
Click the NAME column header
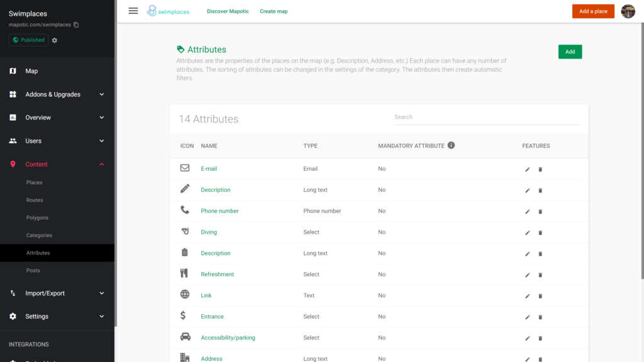[x=209, y=146]
